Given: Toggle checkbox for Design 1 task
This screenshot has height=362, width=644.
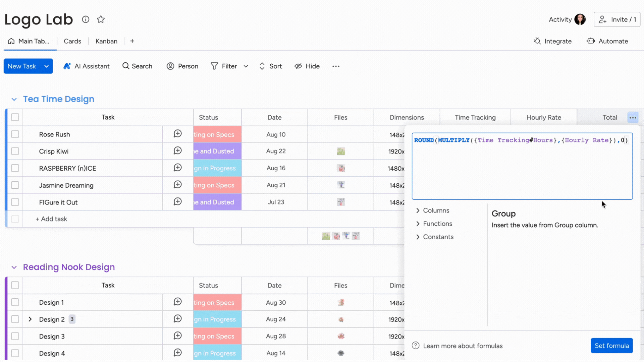Looking at the screenshot, I should pyautogui.click(x=15, y=302).
